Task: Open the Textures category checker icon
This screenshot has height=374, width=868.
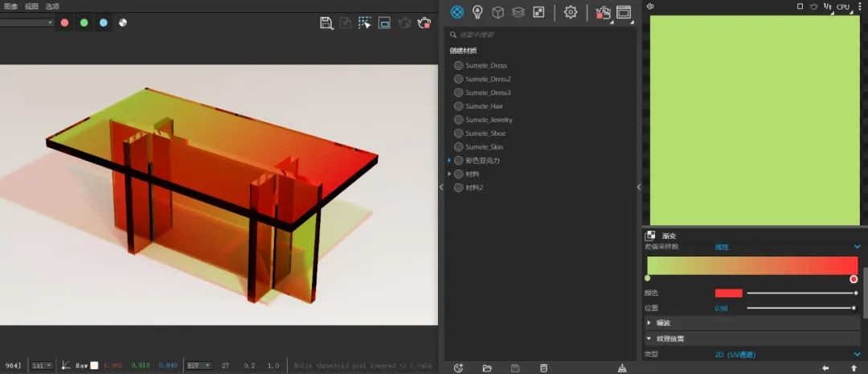Action: point(538,12)
